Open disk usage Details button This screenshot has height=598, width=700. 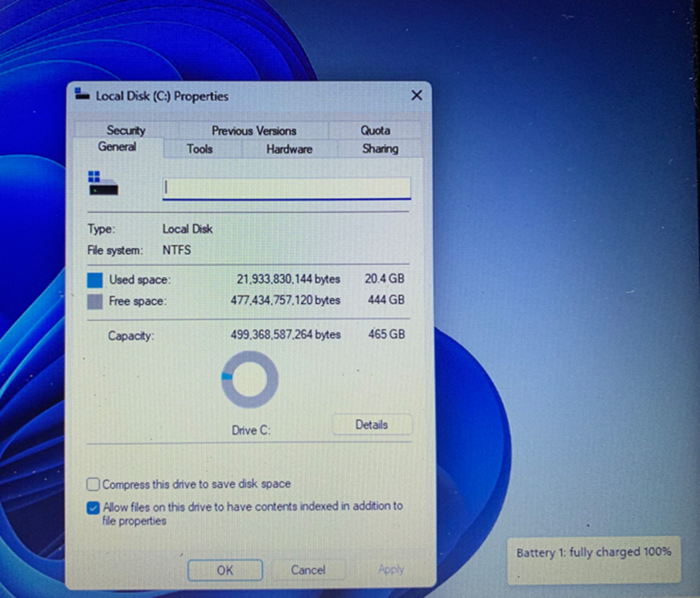click(x=372, y=425)
